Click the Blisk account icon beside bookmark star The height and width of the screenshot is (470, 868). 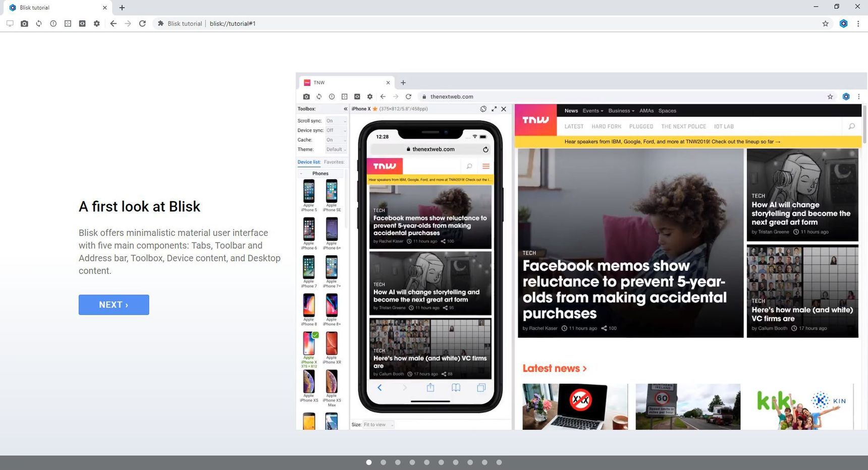coord(843,24)
